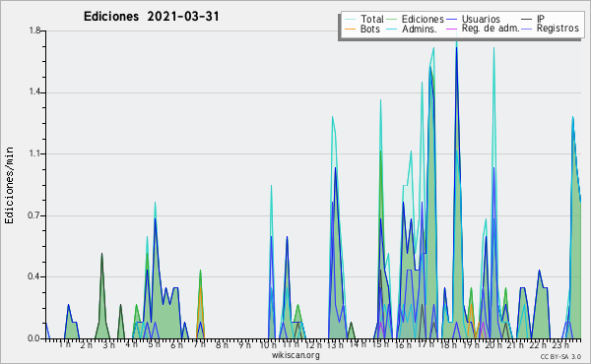Click the wikiscan.org source text

[x=295, y=355]
